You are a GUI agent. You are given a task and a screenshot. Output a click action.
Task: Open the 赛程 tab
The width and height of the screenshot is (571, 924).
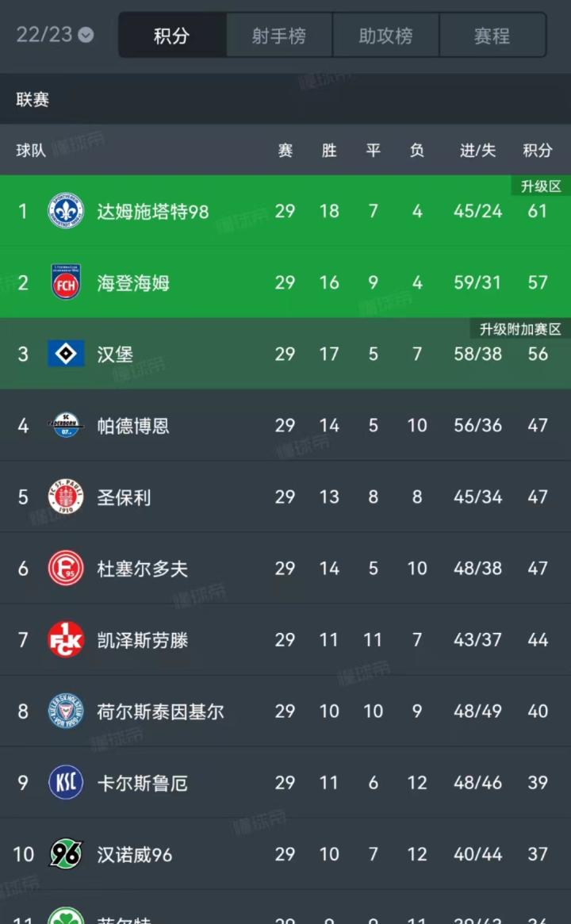492,36
